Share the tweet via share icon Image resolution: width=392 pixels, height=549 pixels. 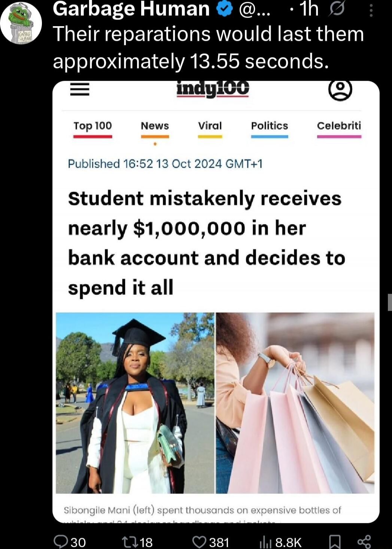[364, 542]
